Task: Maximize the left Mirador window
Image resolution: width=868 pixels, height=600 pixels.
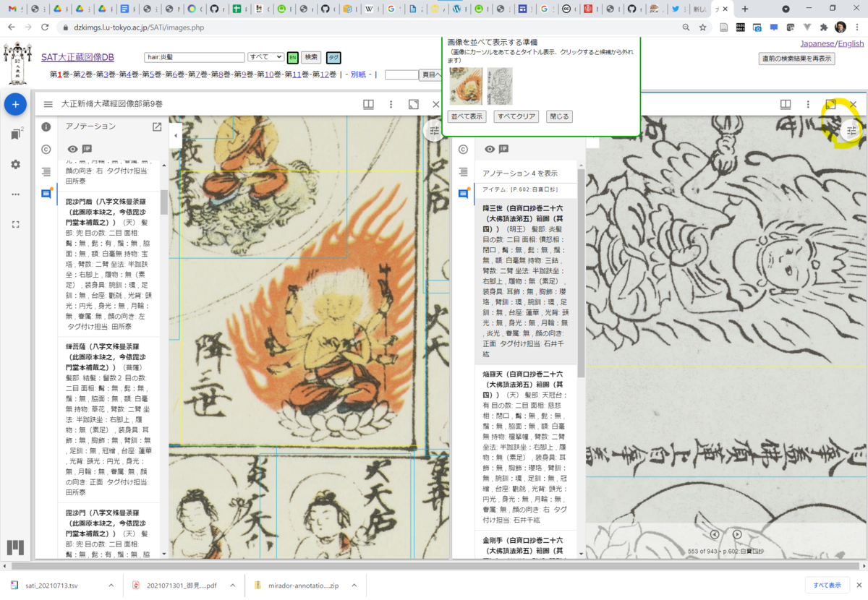Action: click(413, 104)
